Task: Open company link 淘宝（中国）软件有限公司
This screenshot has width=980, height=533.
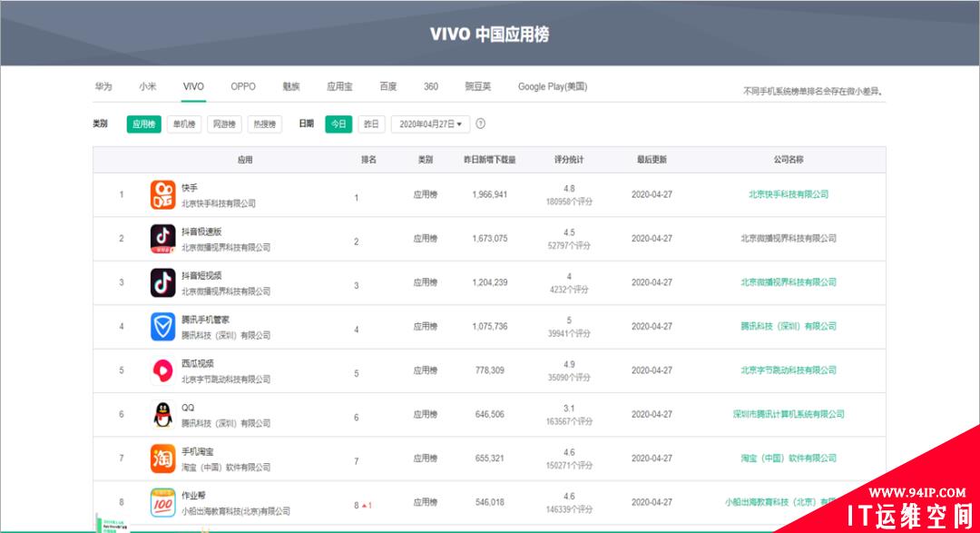Action: click(789, 458)
